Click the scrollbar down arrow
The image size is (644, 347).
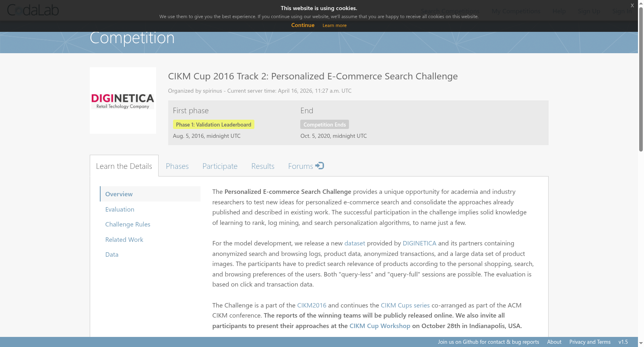point(641,343)
